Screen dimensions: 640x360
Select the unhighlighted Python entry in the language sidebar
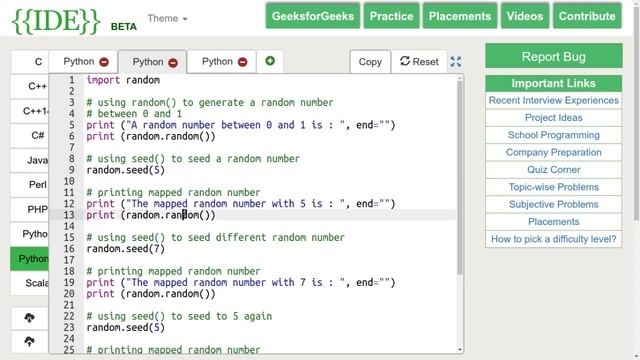30,234
